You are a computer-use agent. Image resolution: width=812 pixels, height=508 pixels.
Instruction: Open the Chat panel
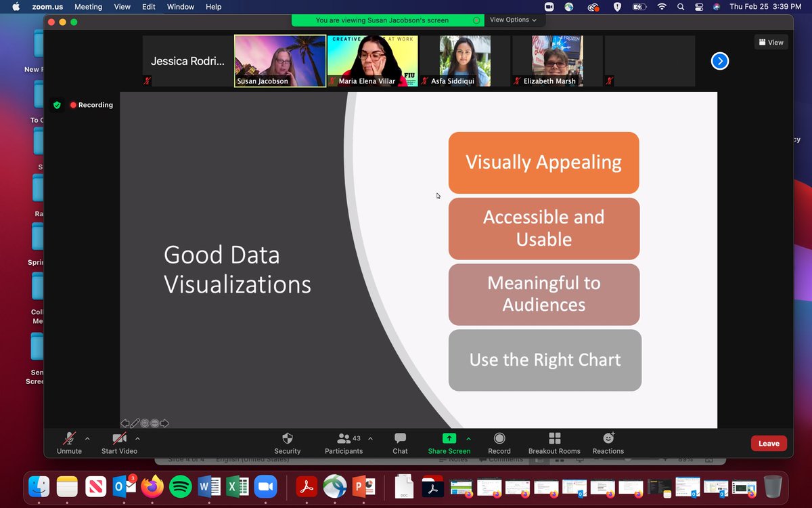coord(400,443)
